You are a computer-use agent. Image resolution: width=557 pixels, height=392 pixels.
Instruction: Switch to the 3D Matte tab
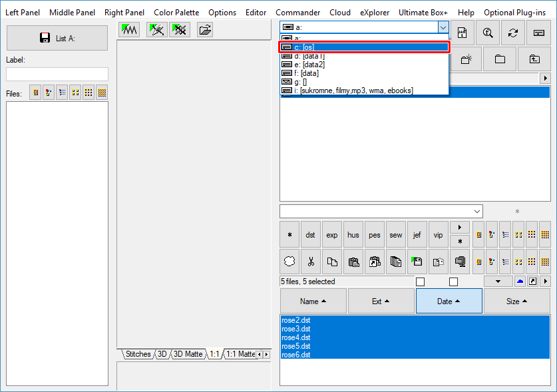[188, 355]
